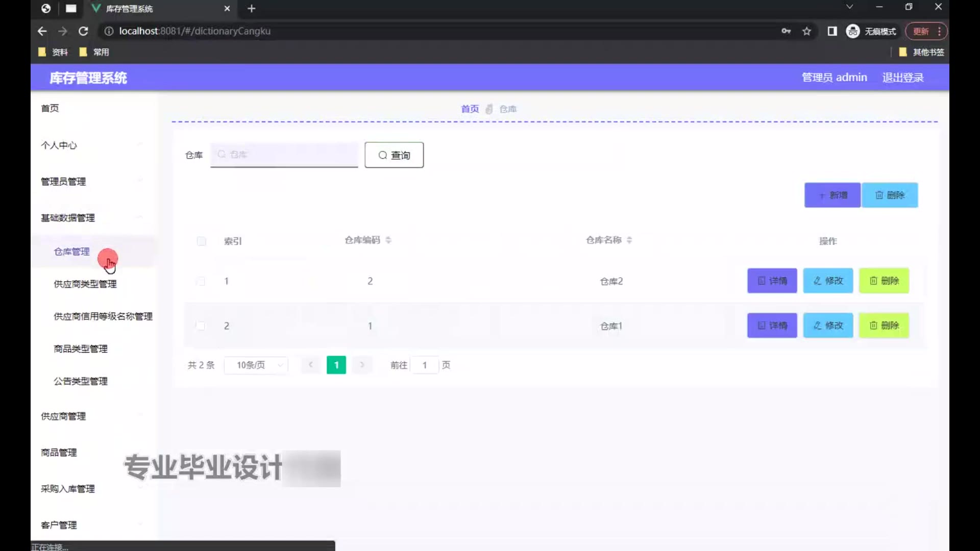The width and height of the screenshot is (980, 551).
Task: Bookmark this page with star icon
Action: [806, 31]
